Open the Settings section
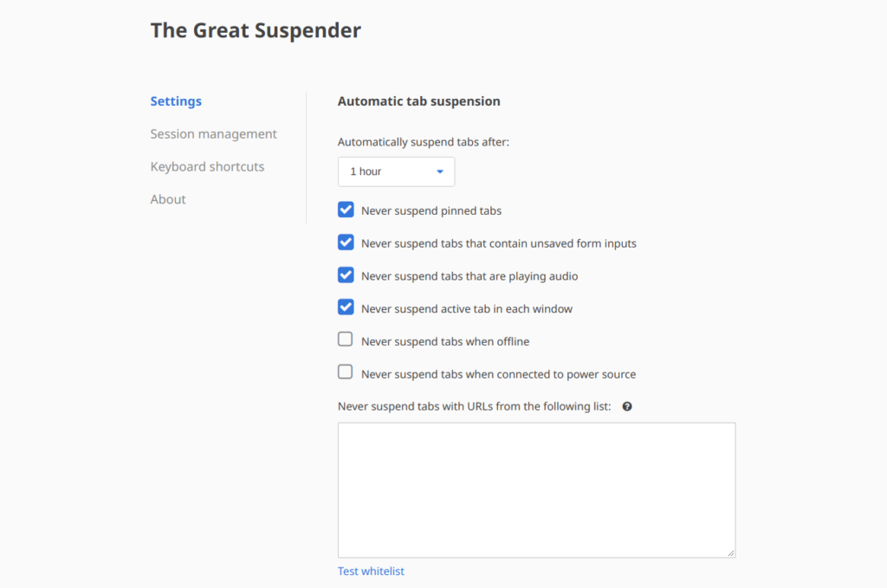Viewport: 887px width, 588px height. (x=176, y=101)
